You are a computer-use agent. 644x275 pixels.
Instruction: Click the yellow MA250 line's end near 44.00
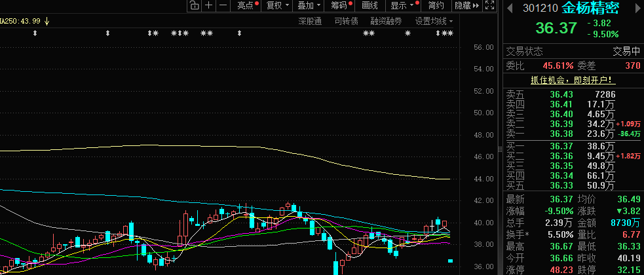click(x=449, y=179)
